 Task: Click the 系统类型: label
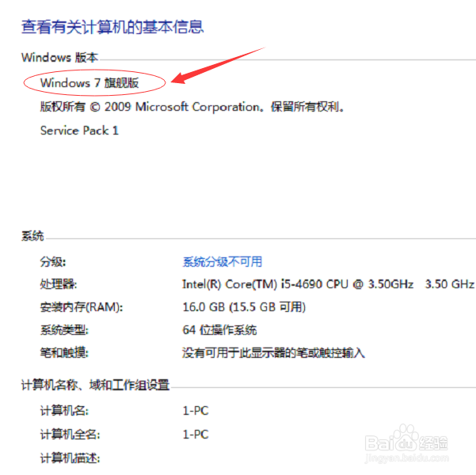64,330
